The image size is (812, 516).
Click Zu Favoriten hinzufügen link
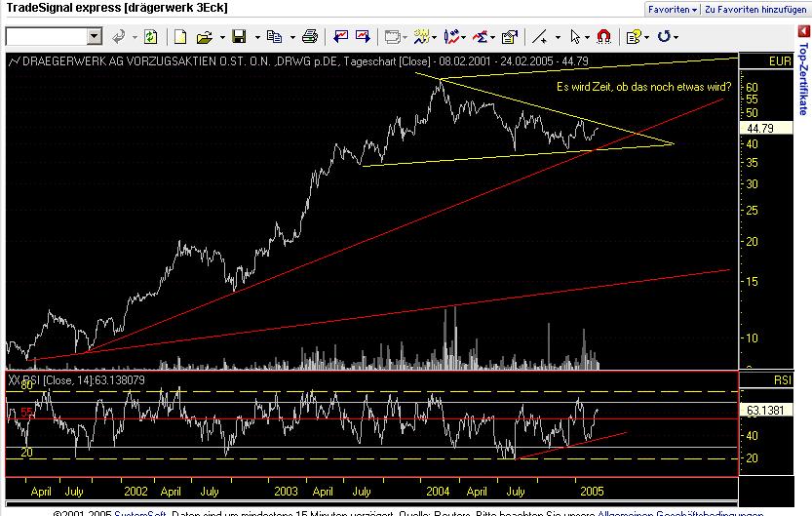[755, 10]
